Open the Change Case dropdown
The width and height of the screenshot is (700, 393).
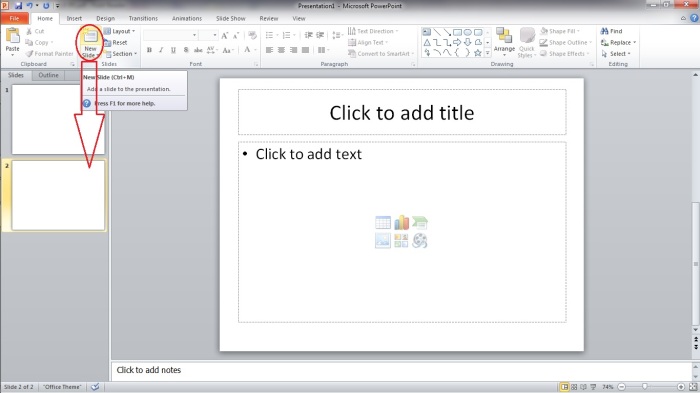click(x=228, y=50)
